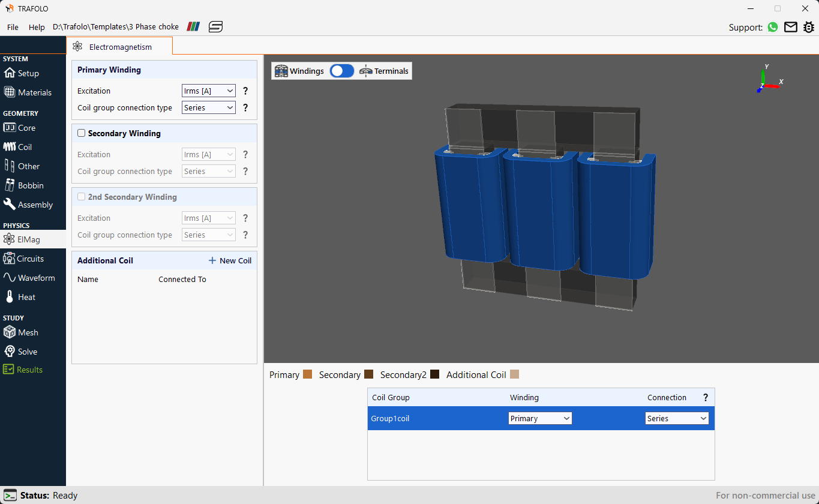Screen dimensions: 819x504
Task: Click the 'Status: Ready' status text
Action: point(49,496)
